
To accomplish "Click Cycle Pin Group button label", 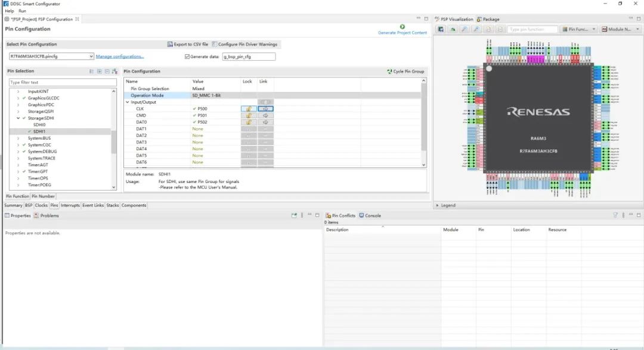I will click(408, 72).
